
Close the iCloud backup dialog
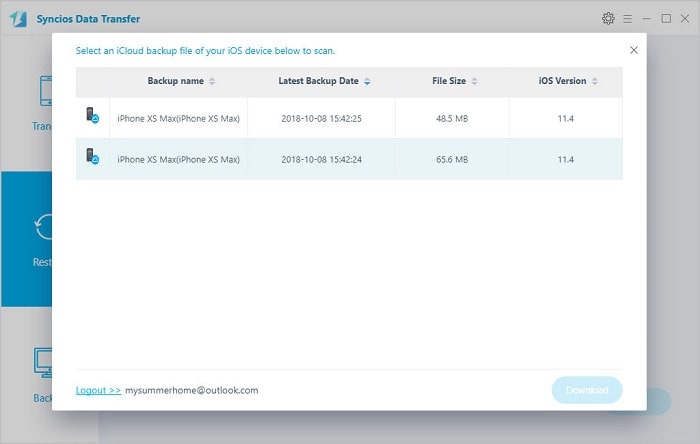[x=633, y=50]
